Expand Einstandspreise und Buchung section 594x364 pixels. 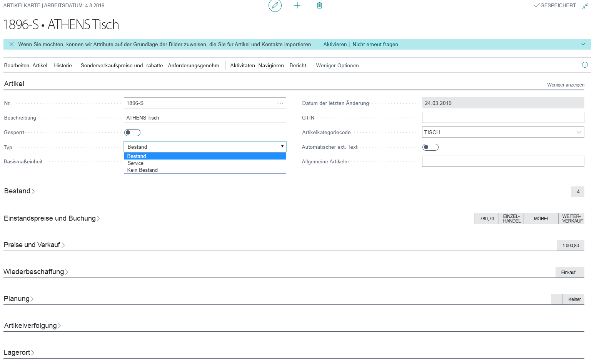pos(52,218)
